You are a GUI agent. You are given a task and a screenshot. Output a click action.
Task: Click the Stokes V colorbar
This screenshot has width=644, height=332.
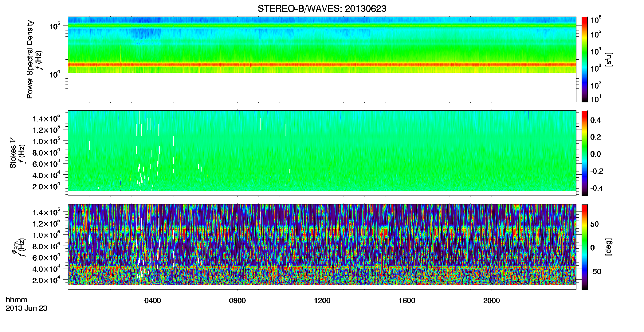585,153
